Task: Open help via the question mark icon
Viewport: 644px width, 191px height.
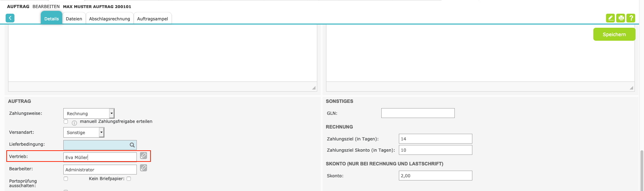Action: 631,18
